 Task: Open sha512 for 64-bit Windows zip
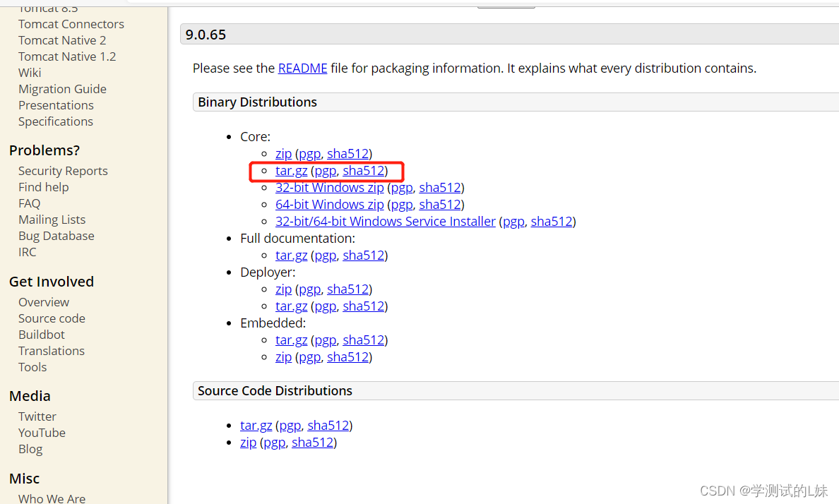[x=440, y=205]
